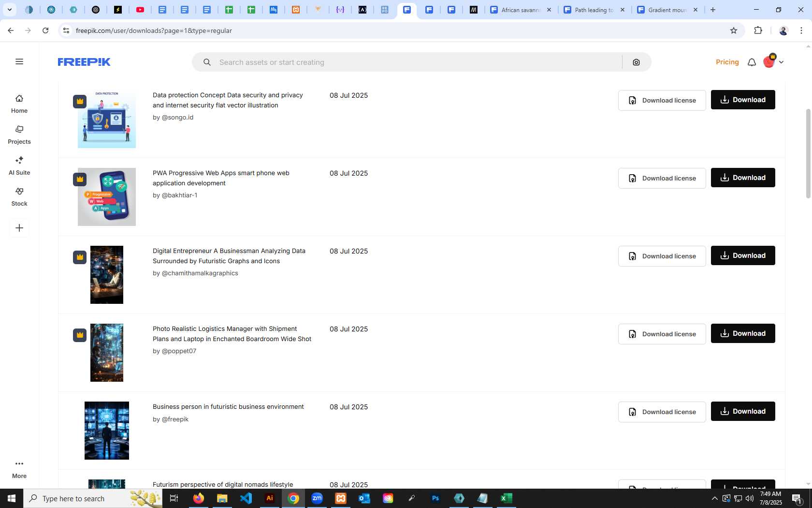Open Chrome three-dot menu

[801, 30]
